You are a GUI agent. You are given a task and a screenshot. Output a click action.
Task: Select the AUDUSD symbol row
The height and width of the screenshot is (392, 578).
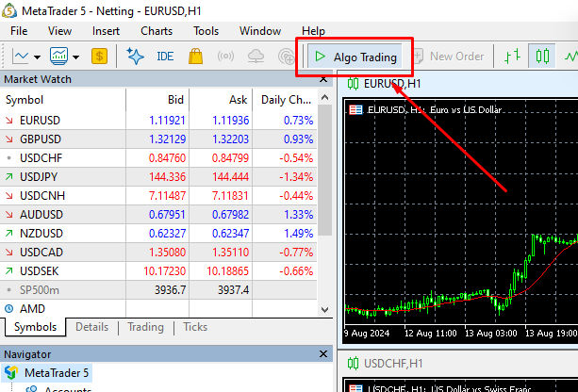(158, 215)
